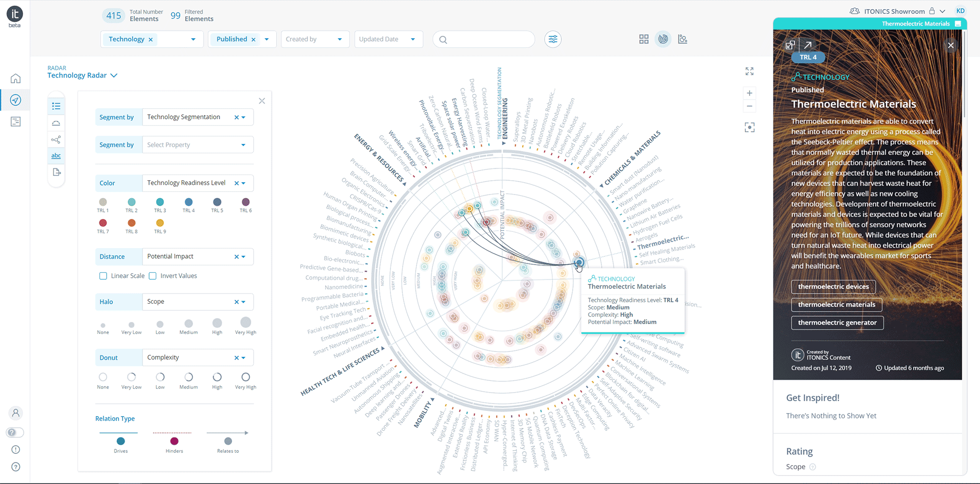Click the TRL 5 color swatch in the legend
980x484 pixels.
point(217,201)
